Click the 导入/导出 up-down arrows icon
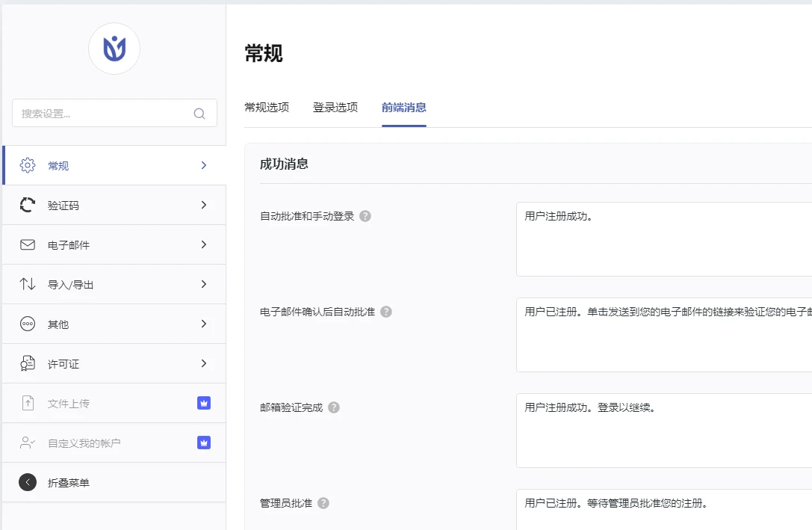The height and width of the screenshot is (530, 812). point(27,284)
